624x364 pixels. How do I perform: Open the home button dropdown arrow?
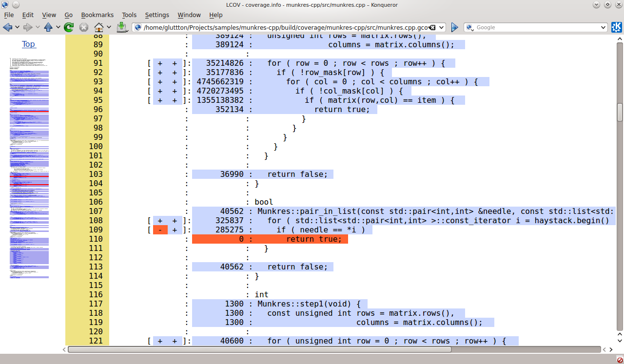(109, 27)
